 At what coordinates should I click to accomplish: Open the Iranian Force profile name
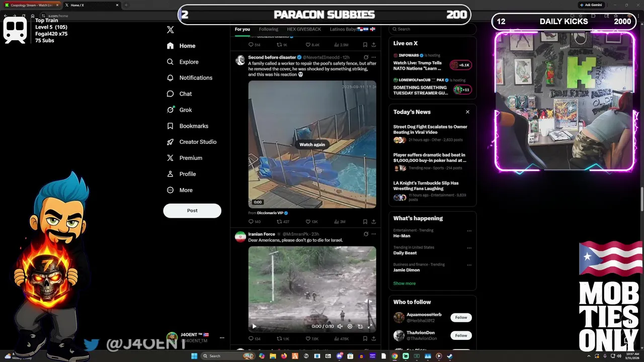pos(261,234)
